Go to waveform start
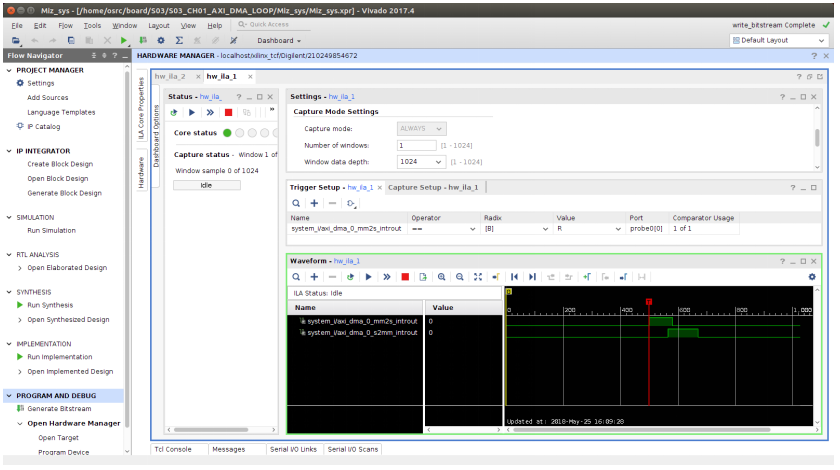The height and width of the screenshot is (470, 840). click(x=514, y=277)
